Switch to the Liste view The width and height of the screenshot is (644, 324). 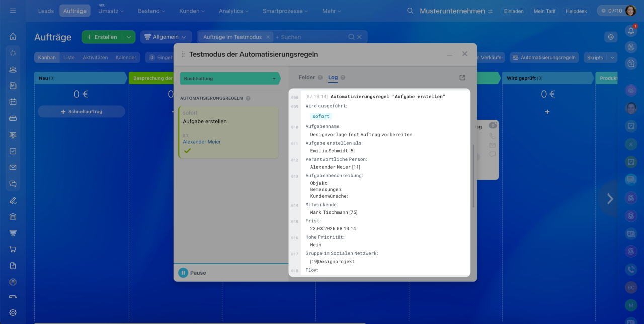69,57
